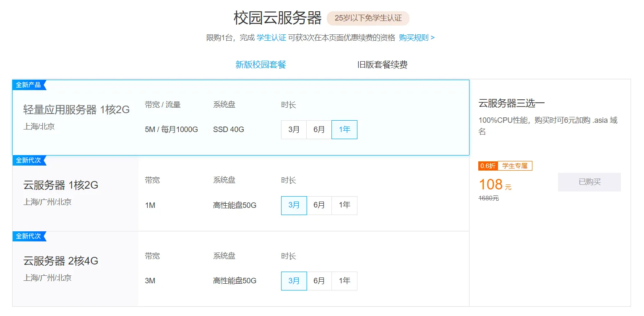Pick 1年 duration for 轻量应用服务器

pyautogui.click(x=344, y=130)
